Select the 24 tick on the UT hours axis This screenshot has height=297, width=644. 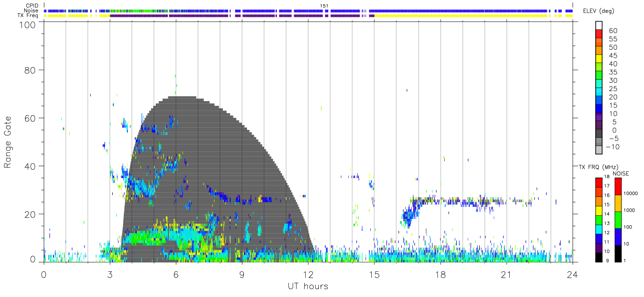coord(573,274)
